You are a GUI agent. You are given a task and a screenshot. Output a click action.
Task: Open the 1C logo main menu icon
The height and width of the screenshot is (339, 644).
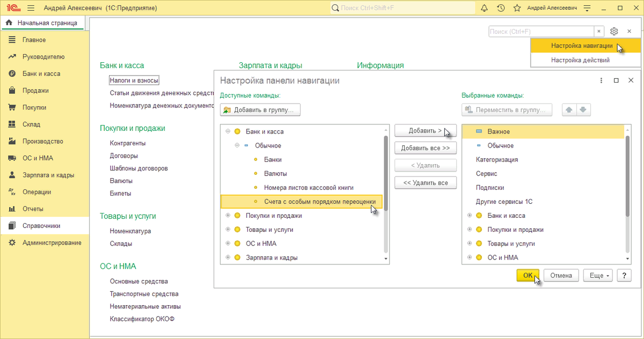pyautogui.click(x=13, y=8)
